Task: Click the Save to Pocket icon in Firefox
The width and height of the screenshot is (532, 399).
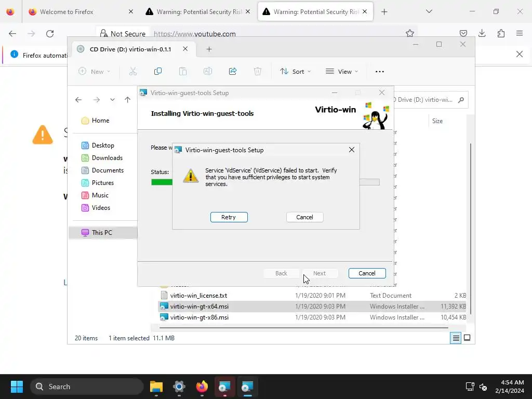Action: pos(463,33)
